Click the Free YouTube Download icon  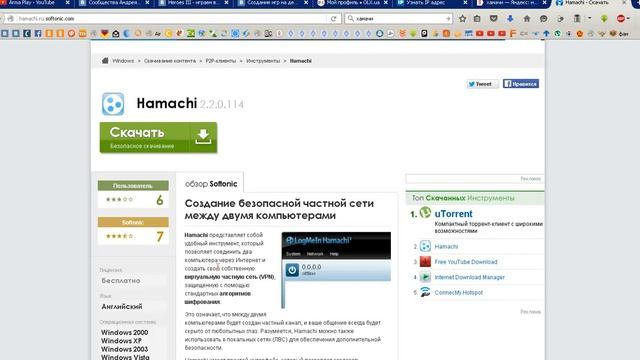(x=425, y=262)
